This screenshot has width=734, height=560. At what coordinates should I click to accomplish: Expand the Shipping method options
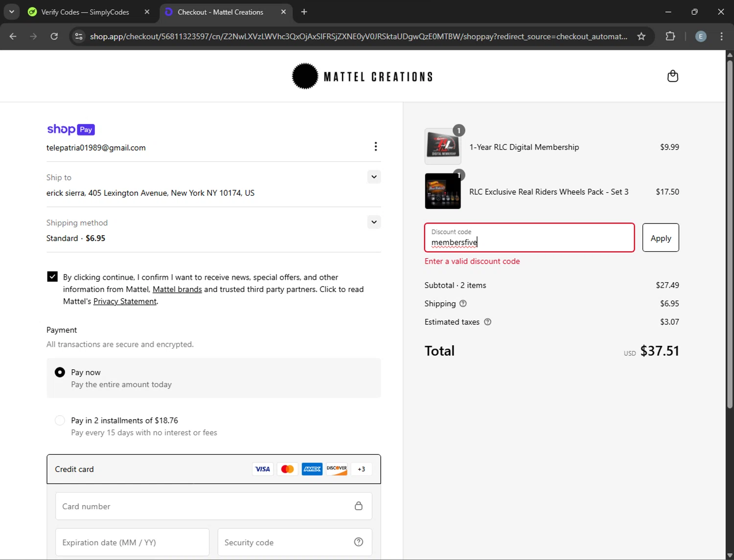(x=374, y=222)
